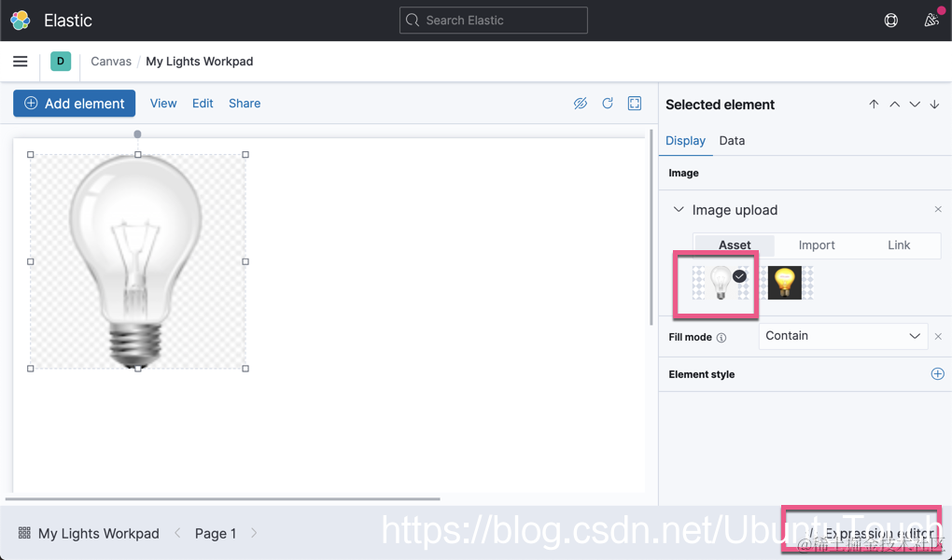The width and height of the screenshot is (952, 560).
Task: Open the Share menu
Action: tap(245, 104)
